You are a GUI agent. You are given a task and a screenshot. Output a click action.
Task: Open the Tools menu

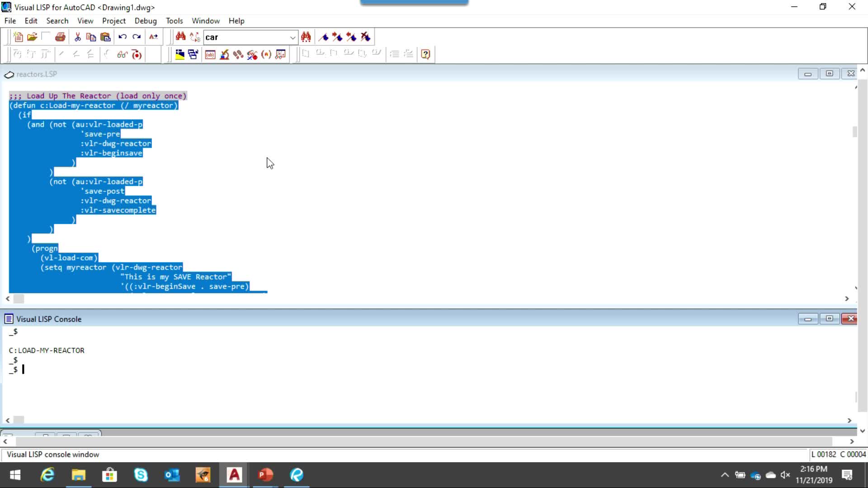[x=174, y=21]
